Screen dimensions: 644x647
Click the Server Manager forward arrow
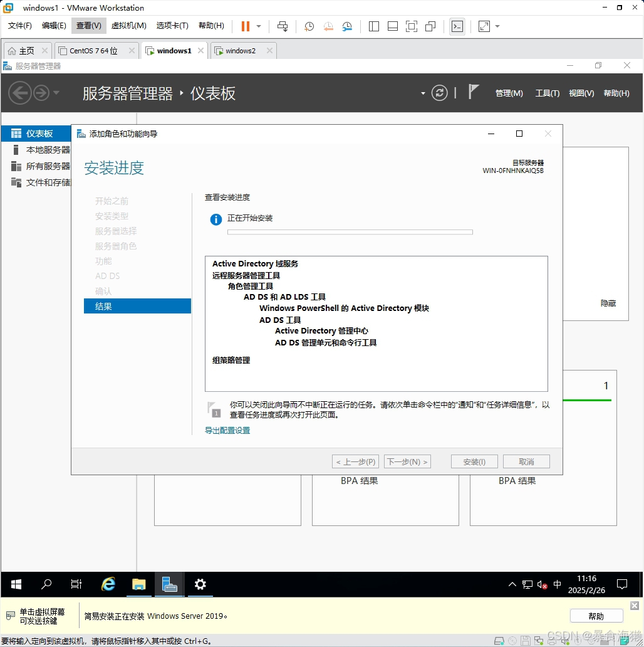point(41,93)
